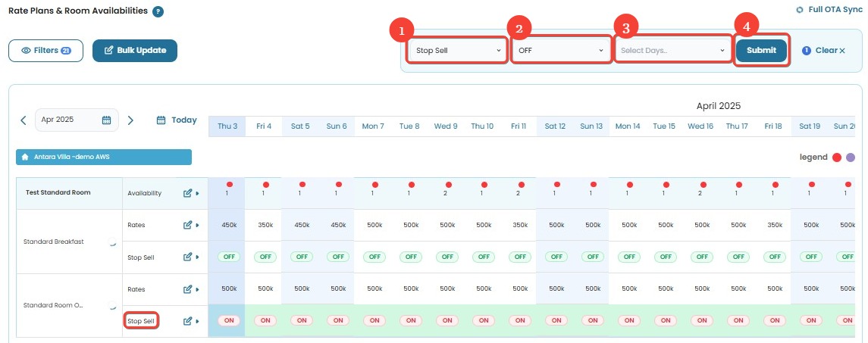868x343 pixels.
Task: Click Standard Breakfast 450k rate on Thu 3
Action: (229, 225)
